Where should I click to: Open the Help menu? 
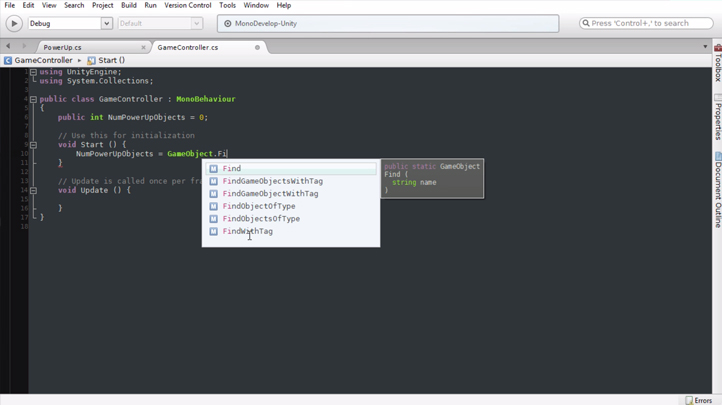284,6
